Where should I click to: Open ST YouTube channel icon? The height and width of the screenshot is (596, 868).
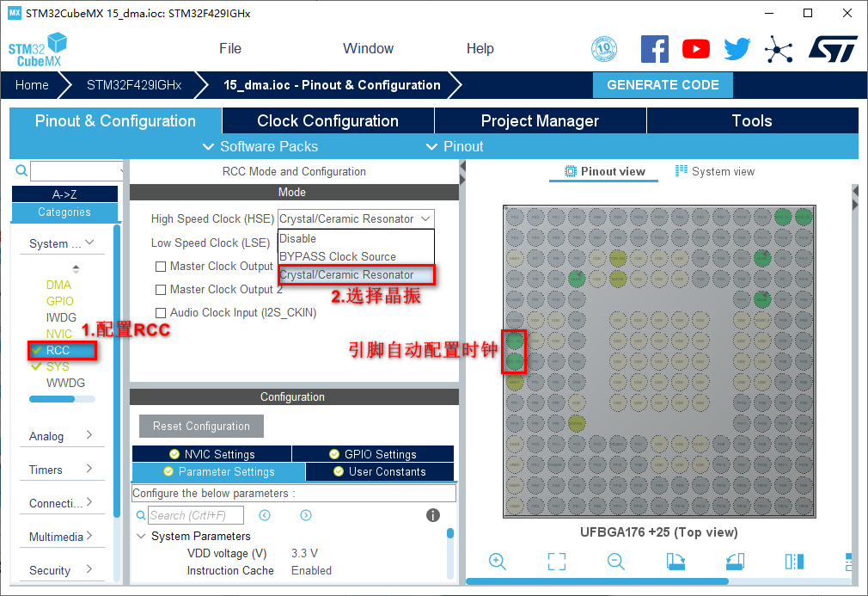coord(696,49)
